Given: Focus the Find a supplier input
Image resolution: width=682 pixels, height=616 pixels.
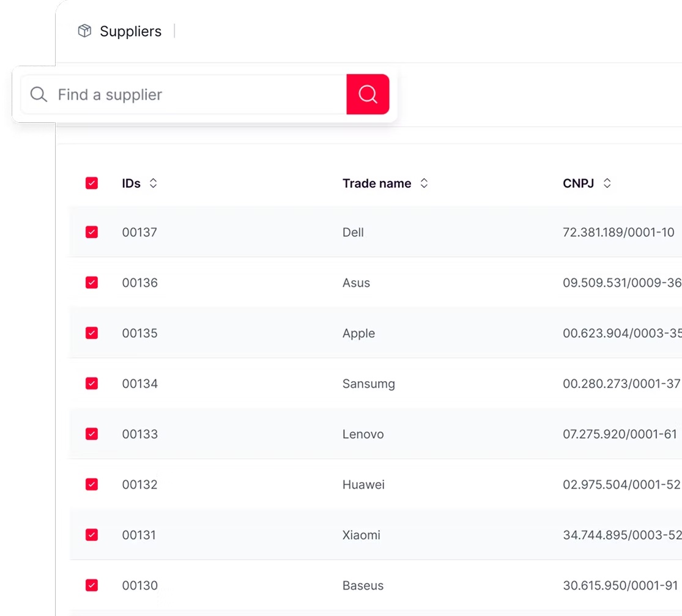Looking at the screenshot, I should (x=183, y=94).
